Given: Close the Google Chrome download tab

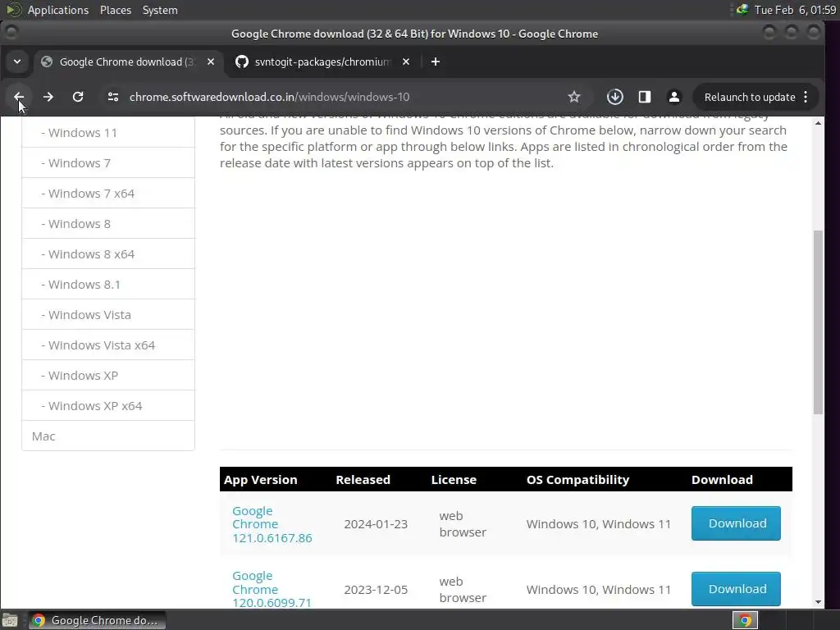Looking at the screenshot, I should (211, 62).
